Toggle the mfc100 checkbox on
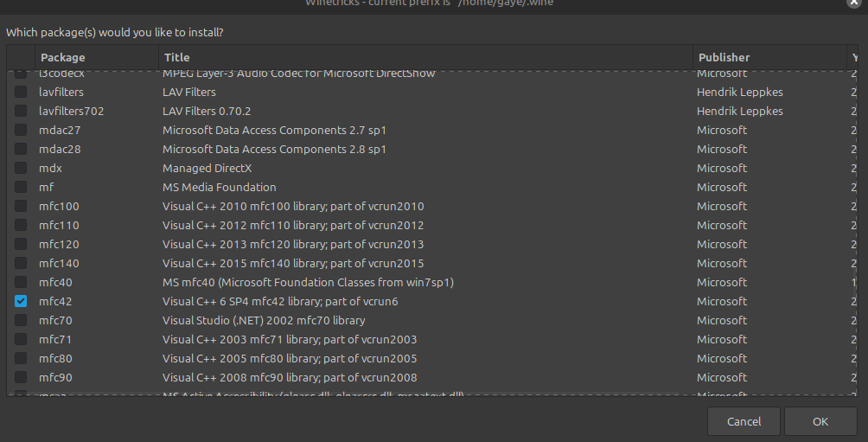Image resolution: width=868 pixels, height=442 pixels. pyautogui.click(x=21, y=207)
